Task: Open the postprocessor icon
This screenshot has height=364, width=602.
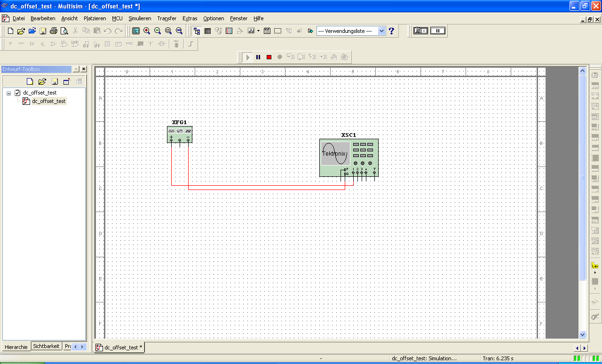Action: [x=267, y=31]
